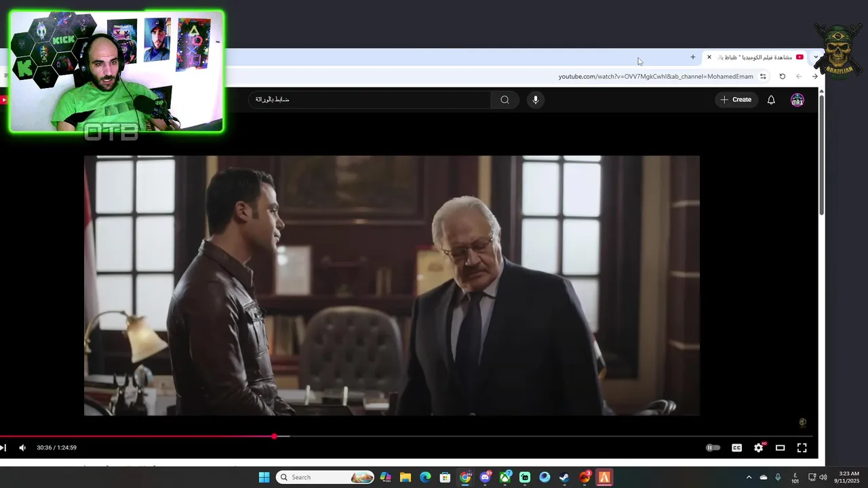Open Steam from taskbar
The width and height of the screenshot is (868, 488).
point(564,477)
